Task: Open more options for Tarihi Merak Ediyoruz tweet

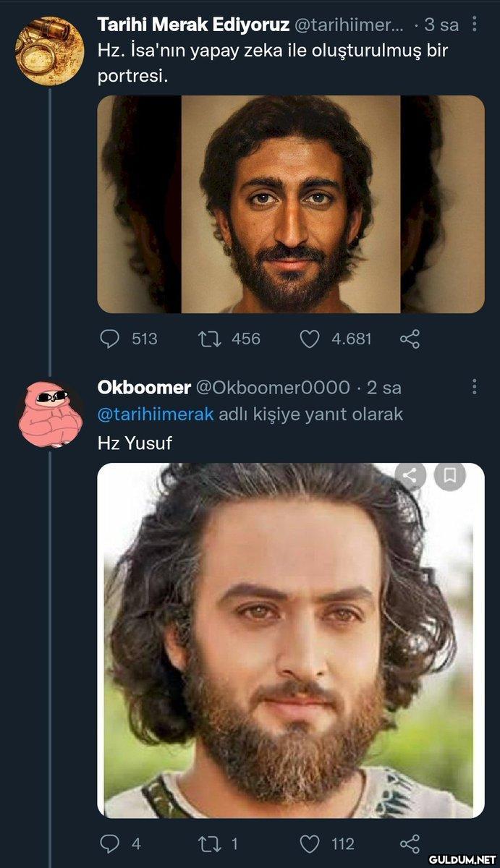Action: pos(475,25)
